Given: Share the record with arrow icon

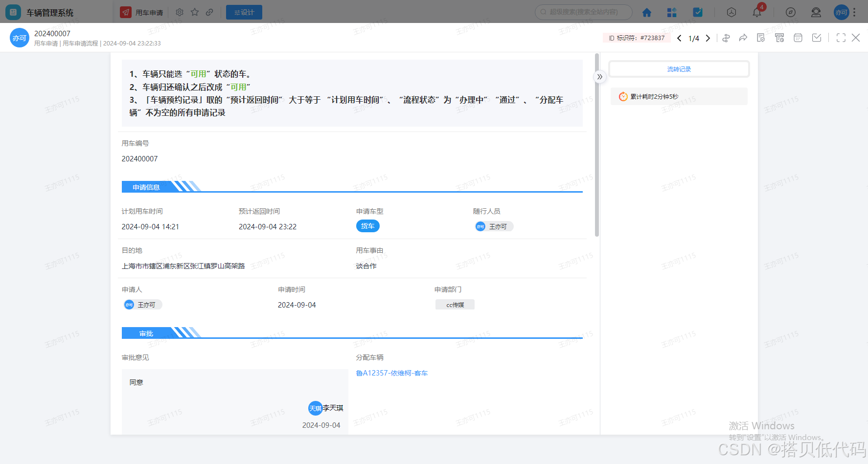Looking at the screenshot, I should pyautogui.click(x=743, y=38).
